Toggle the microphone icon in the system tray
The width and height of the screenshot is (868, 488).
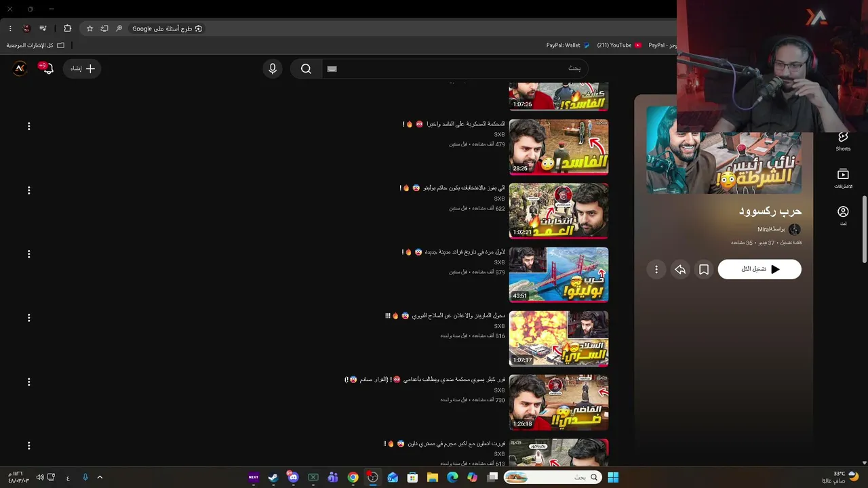pos(85,478)
